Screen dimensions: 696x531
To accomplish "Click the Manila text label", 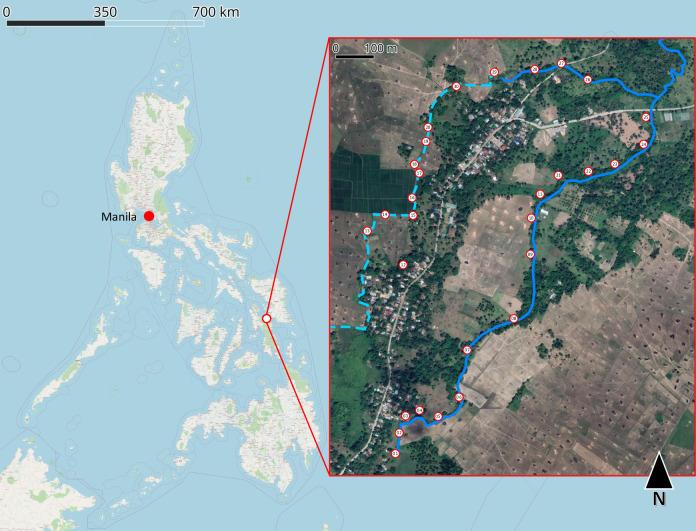I will [119, 217].
